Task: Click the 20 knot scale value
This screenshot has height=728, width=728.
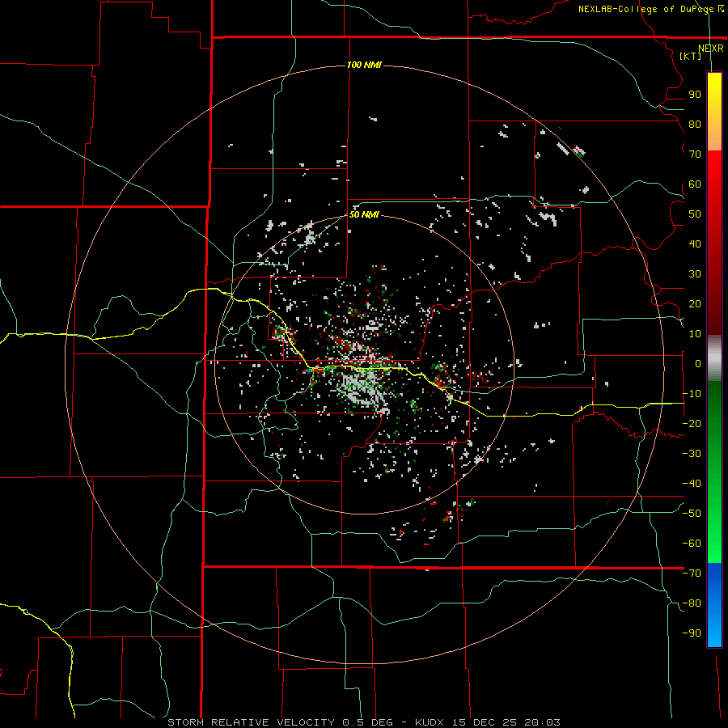Action: coord(695,303)
